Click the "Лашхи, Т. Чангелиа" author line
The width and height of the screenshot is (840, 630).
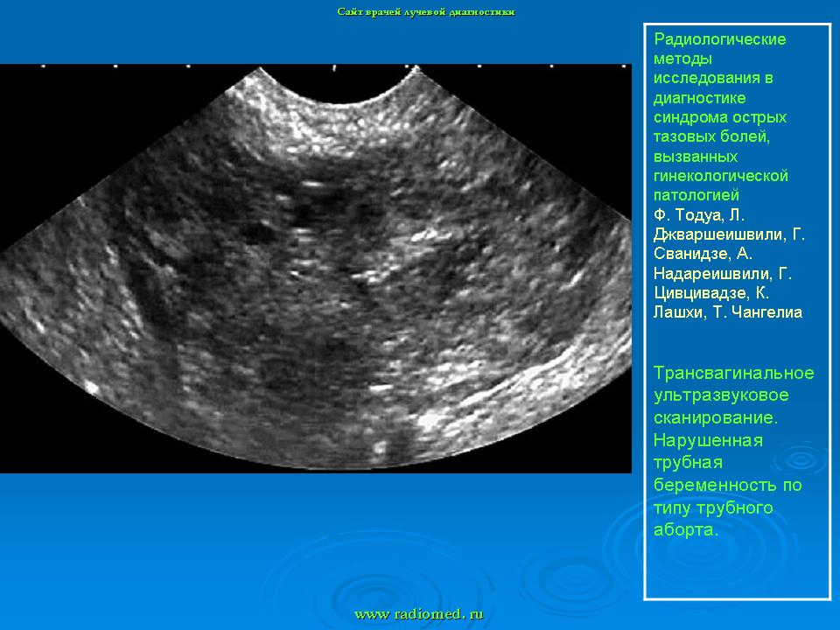727,312
